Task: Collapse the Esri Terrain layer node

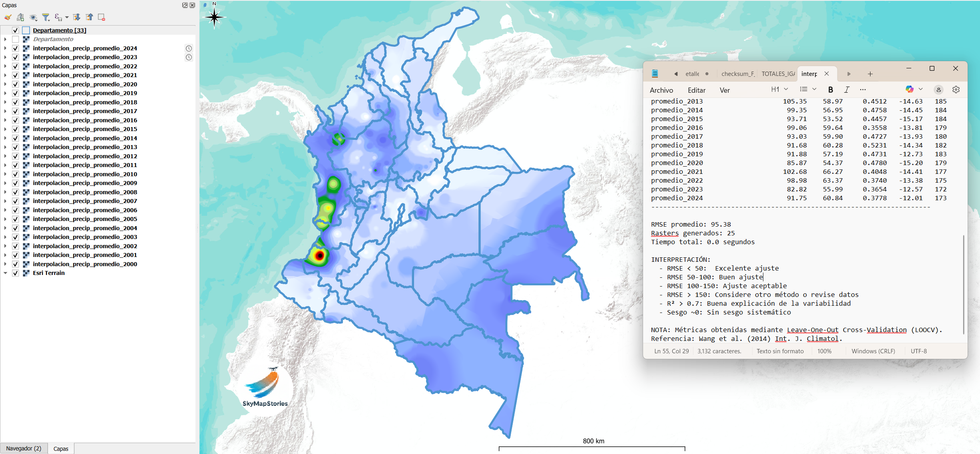Action: (5, 273)
